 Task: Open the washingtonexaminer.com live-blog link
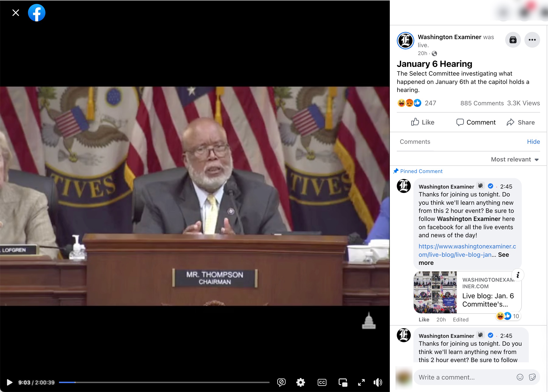click(467, 246)
